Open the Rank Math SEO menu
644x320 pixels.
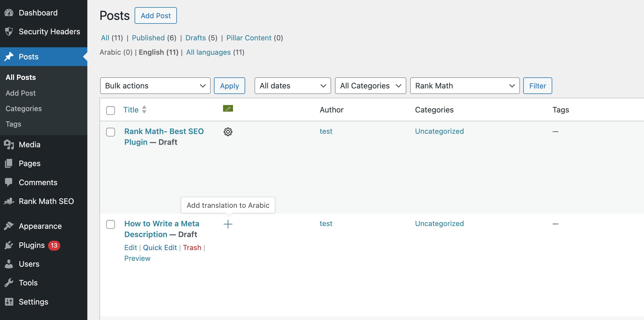tap(44, 201)
